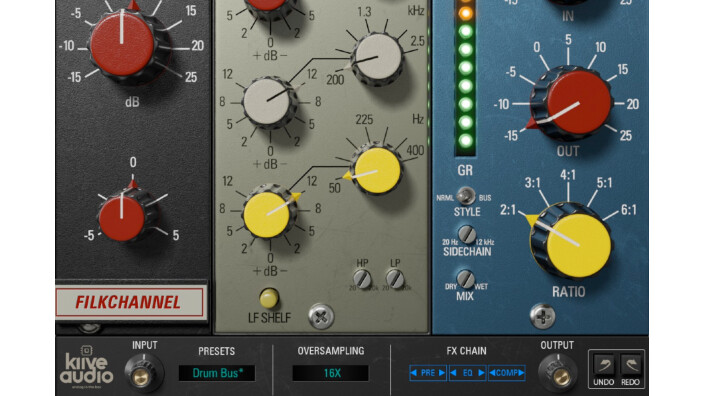Click the LP filter mini knob
This screenshot has width=704, height=396.
(395, 279)
